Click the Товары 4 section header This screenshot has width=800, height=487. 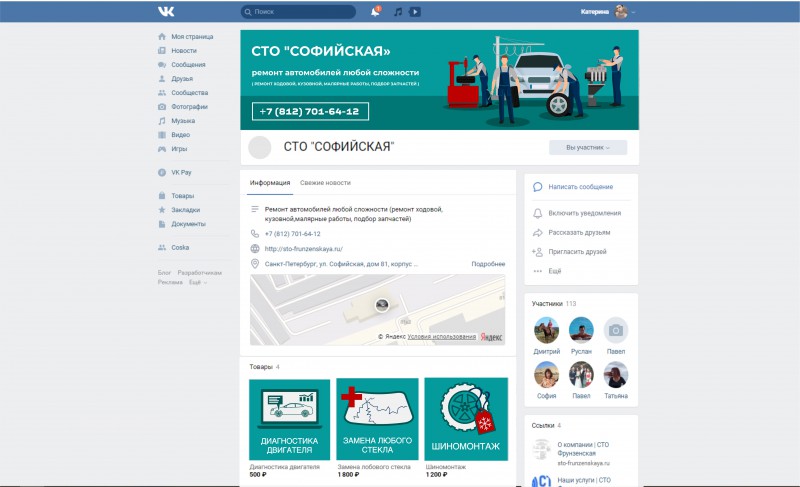[x=264, y=367]
